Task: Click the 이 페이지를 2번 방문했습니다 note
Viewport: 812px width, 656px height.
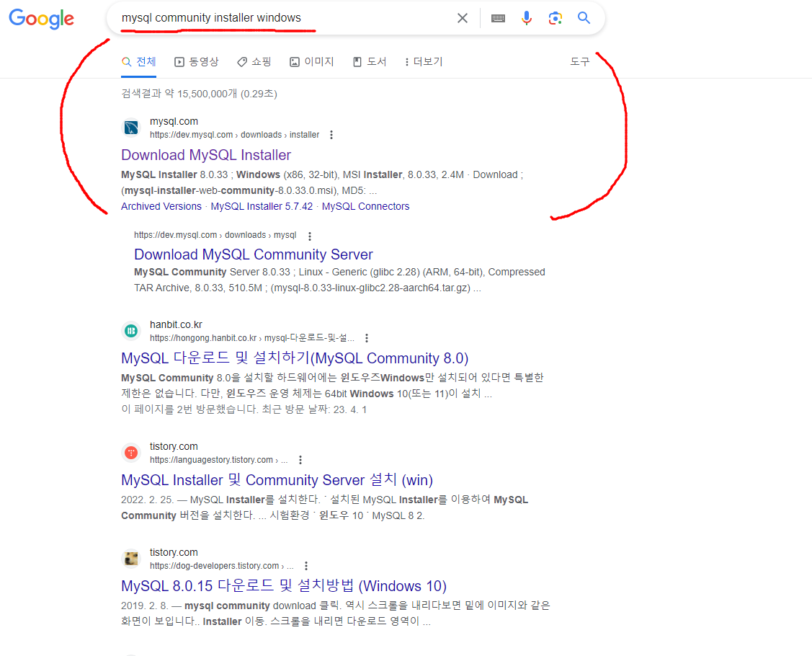Action: pos(244,409)
